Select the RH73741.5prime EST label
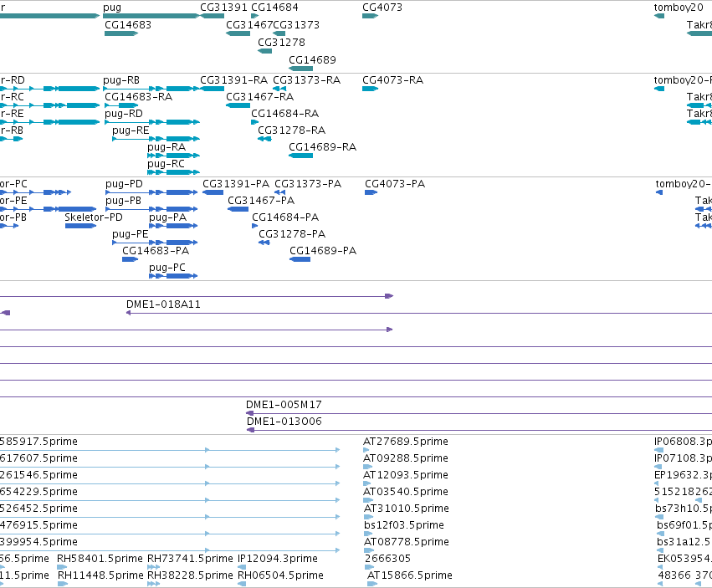 [x=190, y=559]
